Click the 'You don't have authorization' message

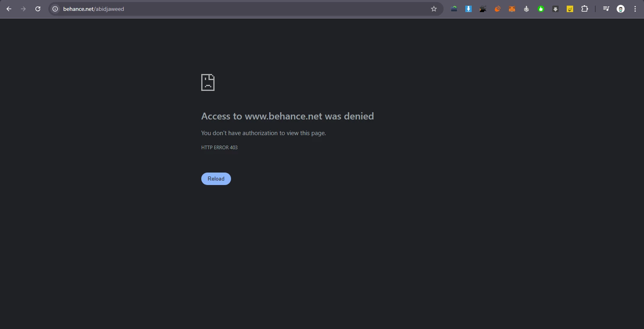click(x=264, y=133)
